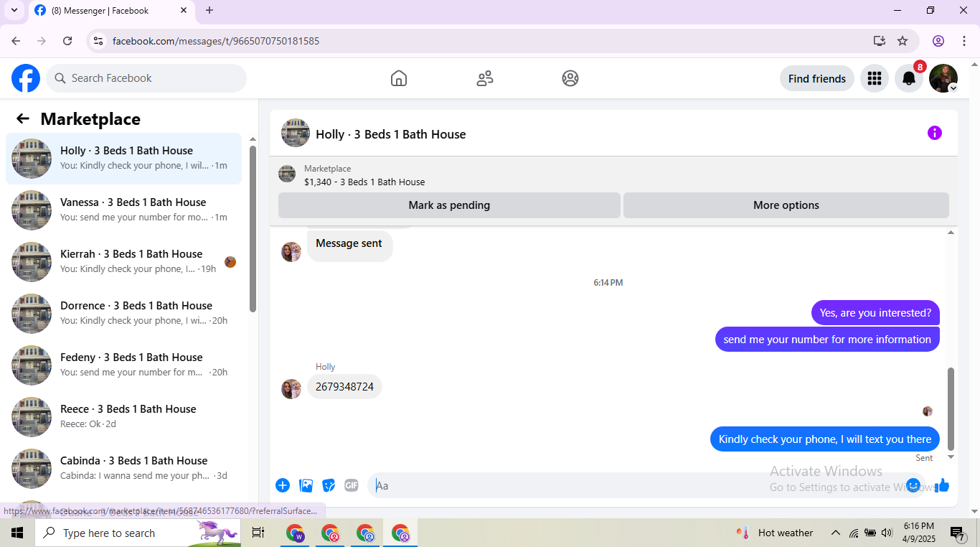Open the Chrome profile icon
Viewport: 980px width, 547px height.
(x=938, y=41)
